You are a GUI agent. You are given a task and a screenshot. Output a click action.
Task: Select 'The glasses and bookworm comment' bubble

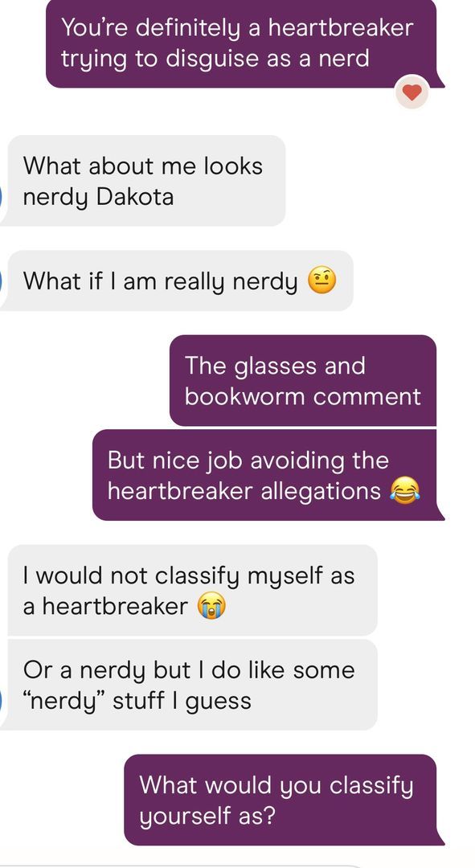303,380
